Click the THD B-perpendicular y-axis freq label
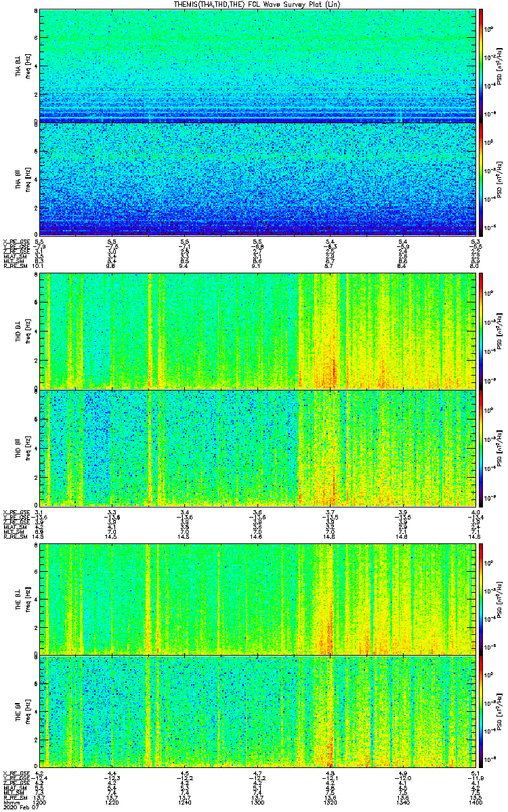The height and width of the screenshot is (812, 508). [x=28, y=331]
